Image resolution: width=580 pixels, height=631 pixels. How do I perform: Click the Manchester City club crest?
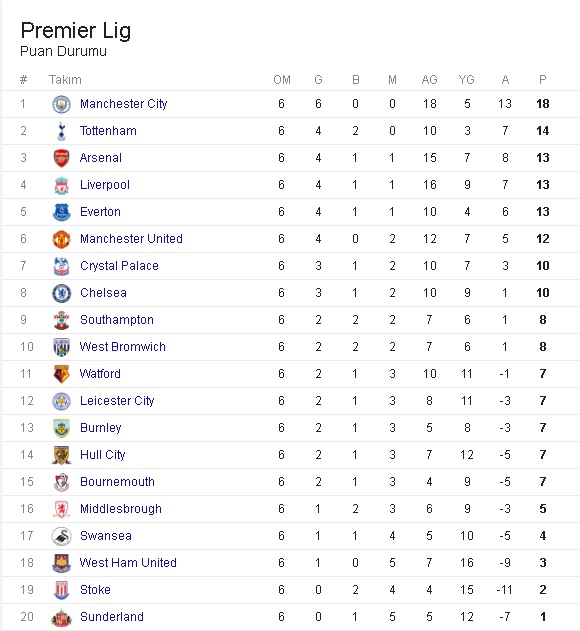62,104
